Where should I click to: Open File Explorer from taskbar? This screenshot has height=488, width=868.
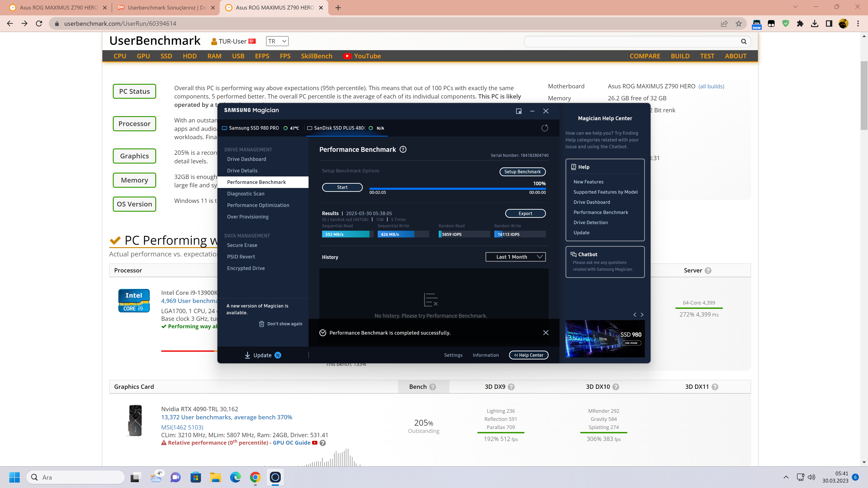pyautogui.click(x=215, y=477)
